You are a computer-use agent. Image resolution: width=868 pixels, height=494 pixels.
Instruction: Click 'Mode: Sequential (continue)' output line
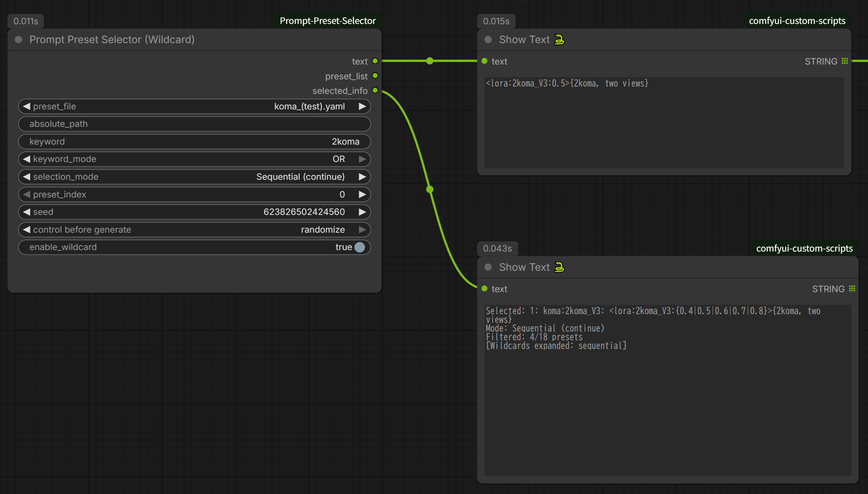point(545,328)
